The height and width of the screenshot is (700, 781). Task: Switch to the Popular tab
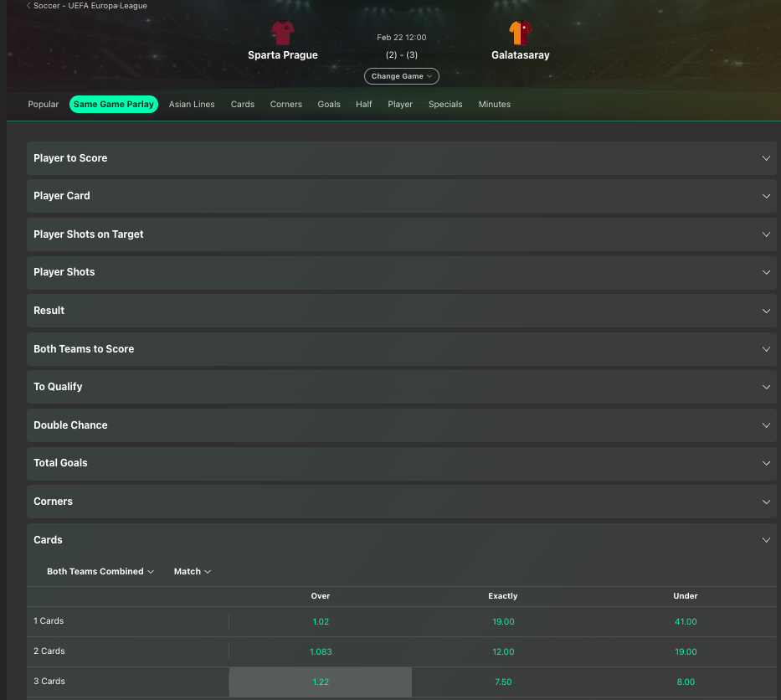[x=44, y=104]
